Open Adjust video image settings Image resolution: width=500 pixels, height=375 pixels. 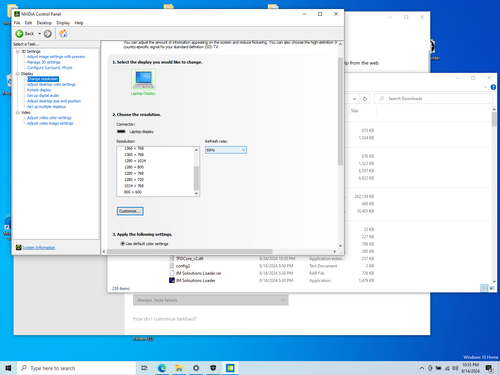[x=50, y=123]
